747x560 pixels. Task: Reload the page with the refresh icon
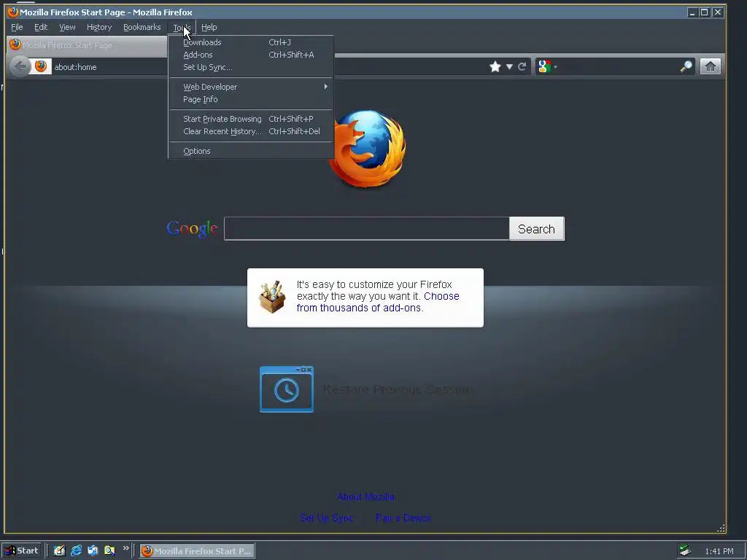pyautogui.click(x=522, y=66)
